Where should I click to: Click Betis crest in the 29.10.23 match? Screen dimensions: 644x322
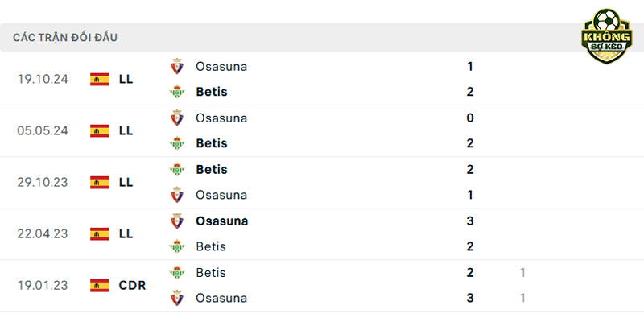click(177, 169)
